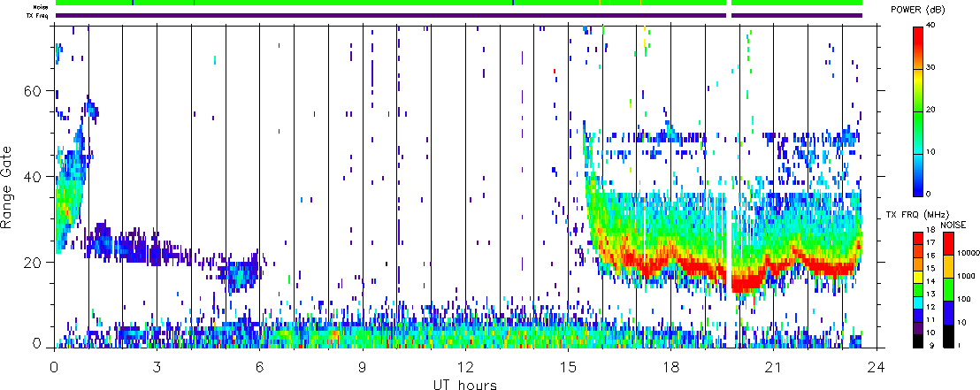
Task: Click the 18 label on the TX FRQ legend
Action: [931, 230]
